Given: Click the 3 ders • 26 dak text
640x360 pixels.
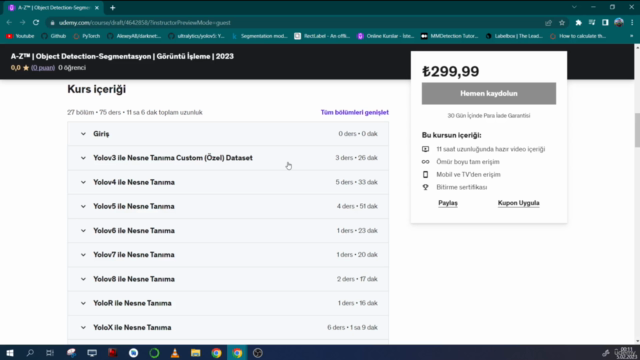Looking at the screenshot, I should point(356,158).
